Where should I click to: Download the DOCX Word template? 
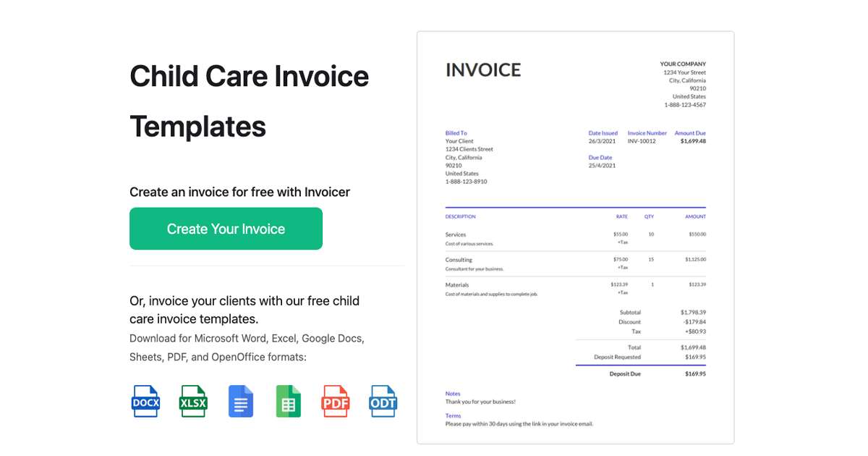[145, 401]
